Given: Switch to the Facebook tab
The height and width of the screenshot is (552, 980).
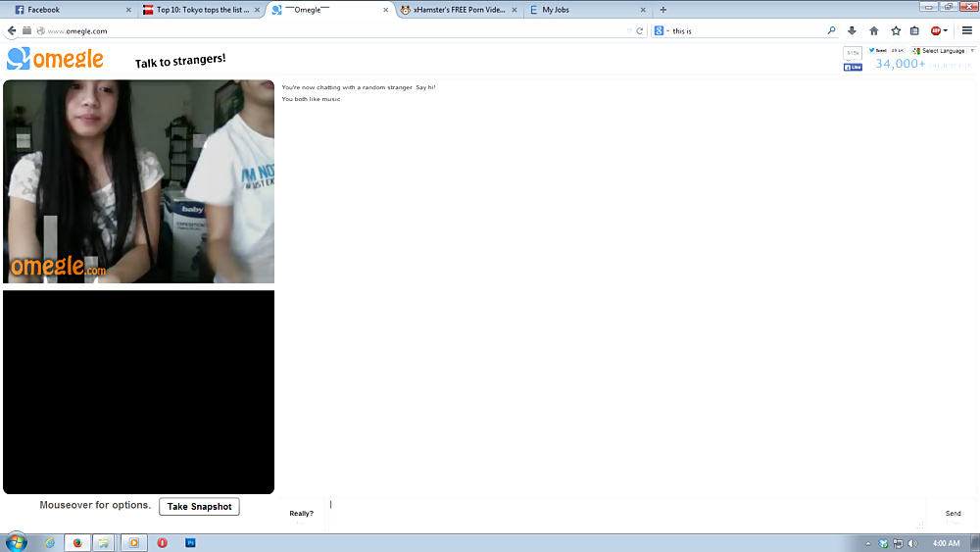Looking at the screenshot, I should (72, 10).
